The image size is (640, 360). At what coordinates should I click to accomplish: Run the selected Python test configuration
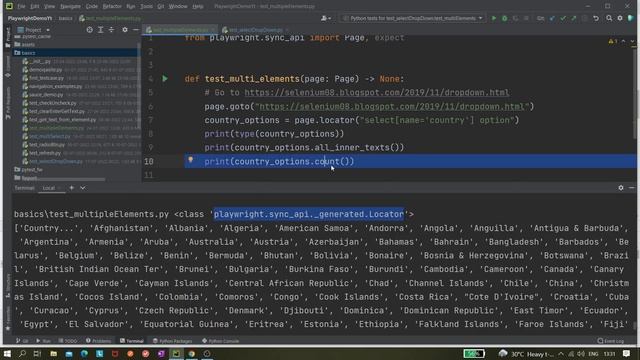point(494,18)
